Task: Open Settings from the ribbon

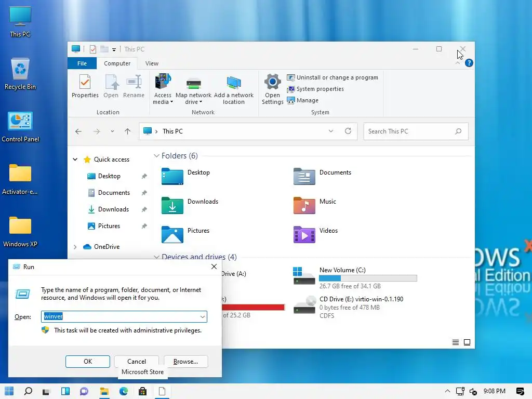Action: click(x=272, y=89)
